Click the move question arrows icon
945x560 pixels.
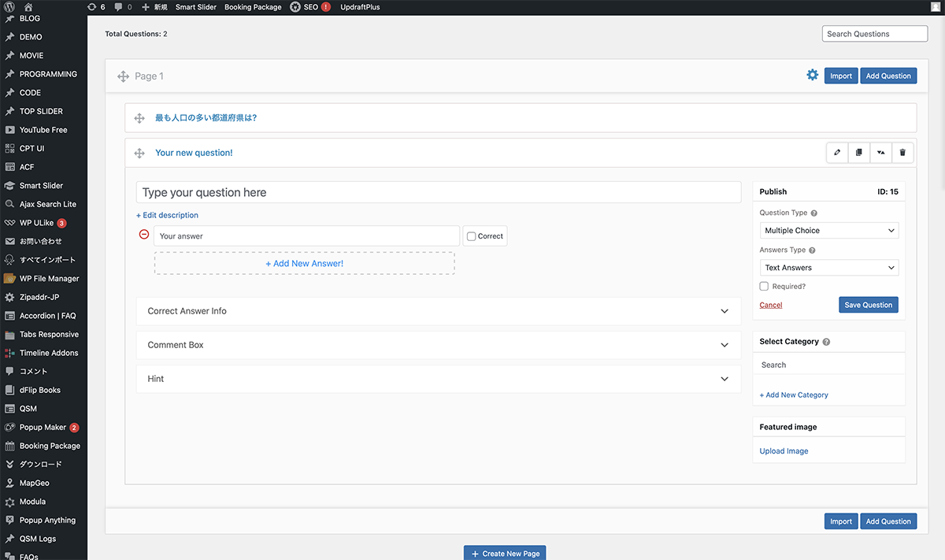[x=880, y=153]
